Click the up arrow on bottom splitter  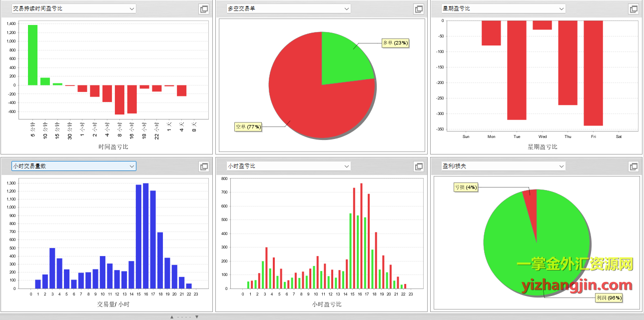(x=172, y=317)
